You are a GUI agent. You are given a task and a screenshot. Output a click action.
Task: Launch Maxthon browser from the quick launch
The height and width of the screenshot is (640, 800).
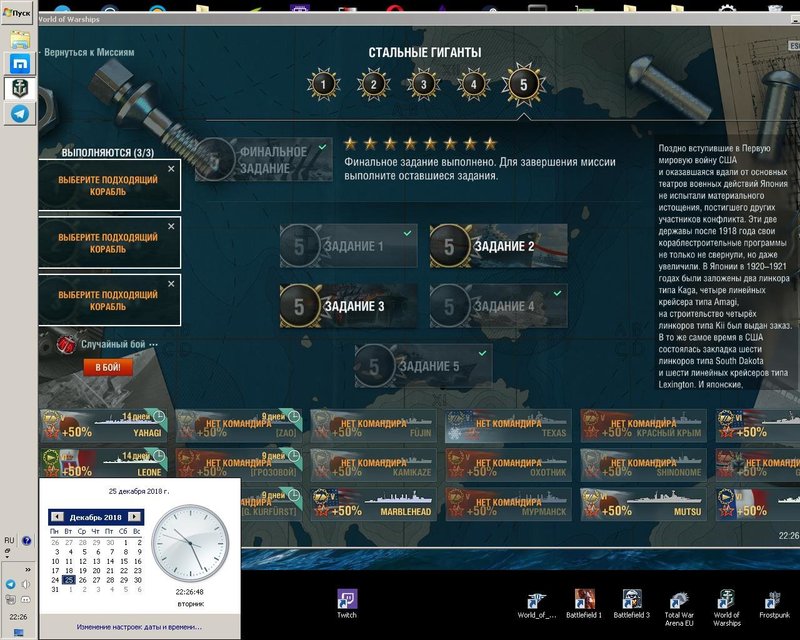20,64
